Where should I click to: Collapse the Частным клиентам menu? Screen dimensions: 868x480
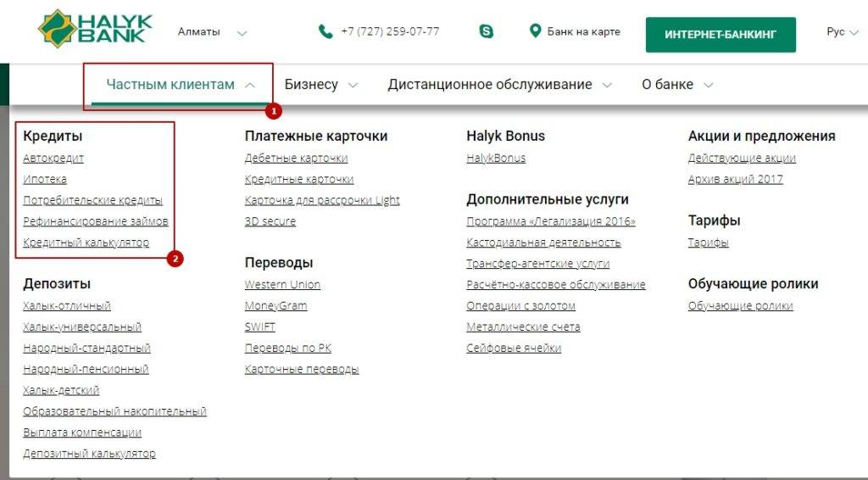pyautogui.click(x=180, y=85)
